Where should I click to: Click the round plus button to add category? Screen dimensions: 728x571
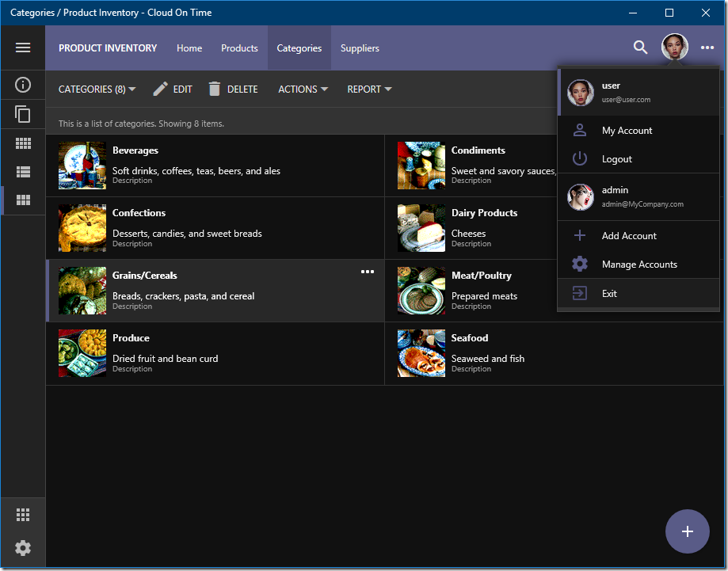[x=687, y=531]
